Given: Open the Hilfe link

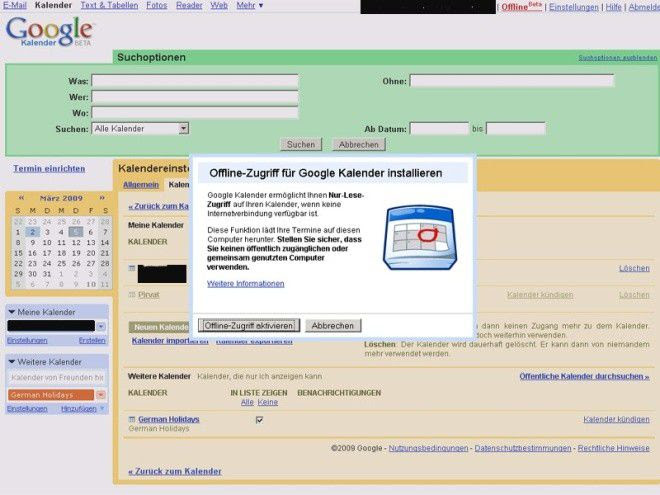Looking at the screenshot, I should [613, 7].
